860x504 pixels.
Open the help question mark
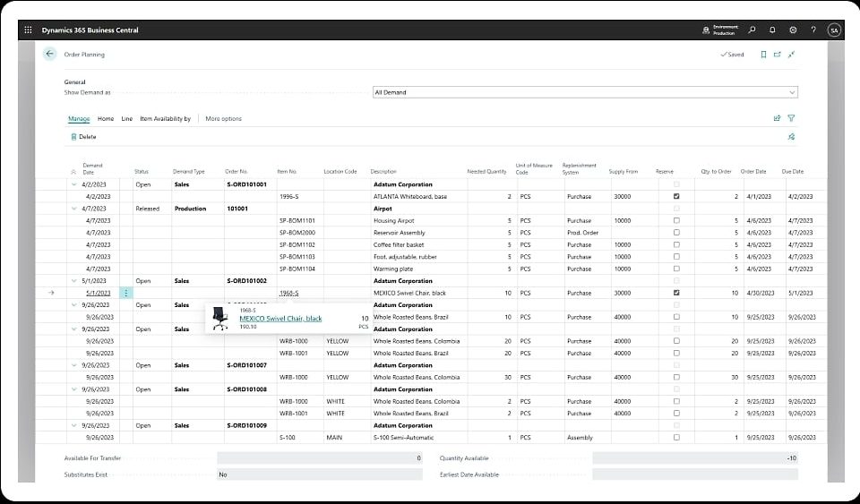813,30
